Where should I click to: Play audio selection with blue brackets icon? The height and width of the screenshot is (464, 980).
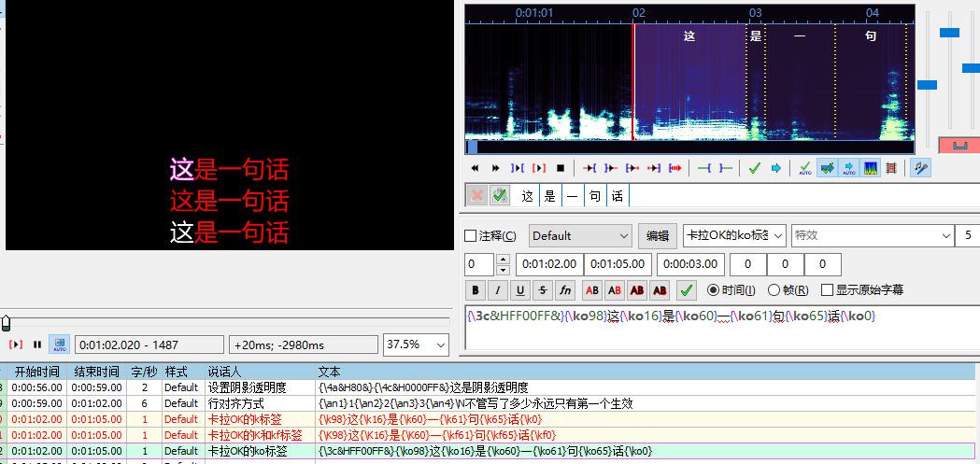point(518,168)
